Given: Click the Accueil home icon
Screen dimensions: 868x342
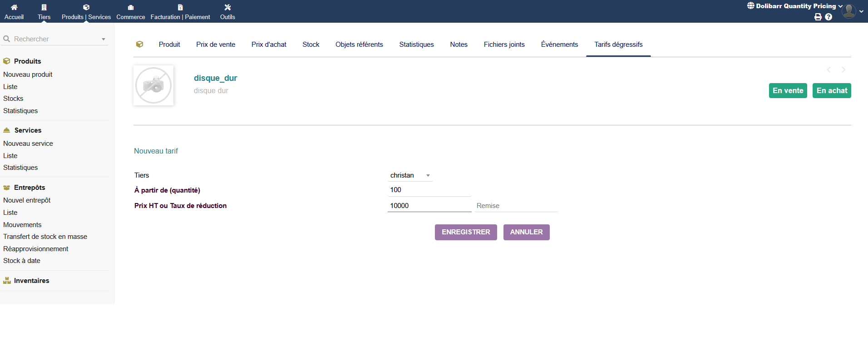Looking at the screenshot, I should click(14, 7).
